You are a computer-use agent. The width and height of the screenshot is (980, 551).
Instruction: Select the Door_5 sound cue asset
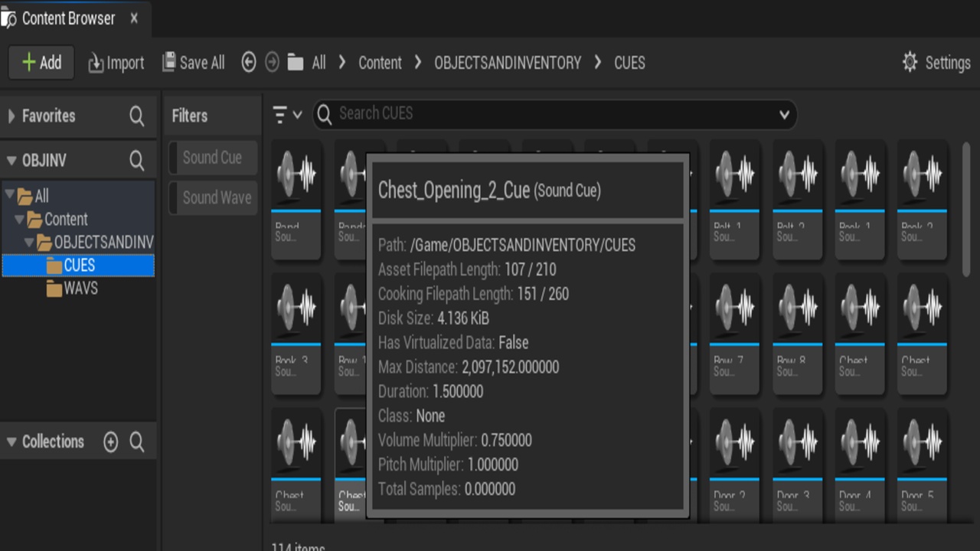click(x=922, y=465)
